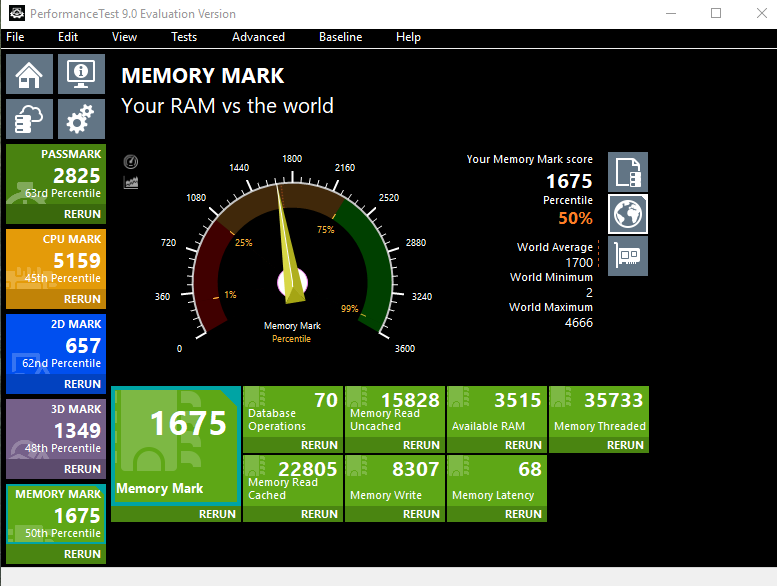Click the Available RAM 3515 tile
This screenshot has width=777, height=586.
coord(497,412)
